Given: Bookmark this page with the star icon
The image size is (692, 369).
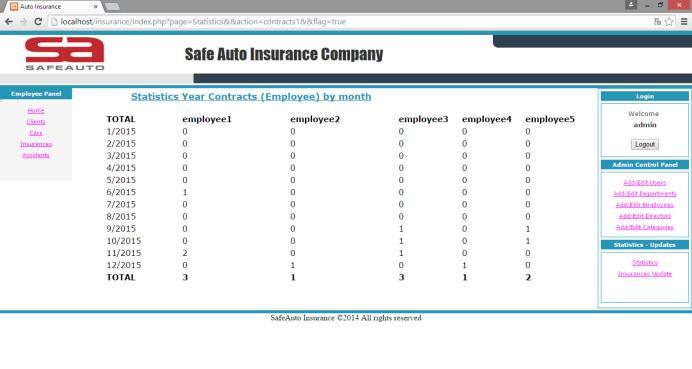Looking at the screenshot, I should [669, 22].
